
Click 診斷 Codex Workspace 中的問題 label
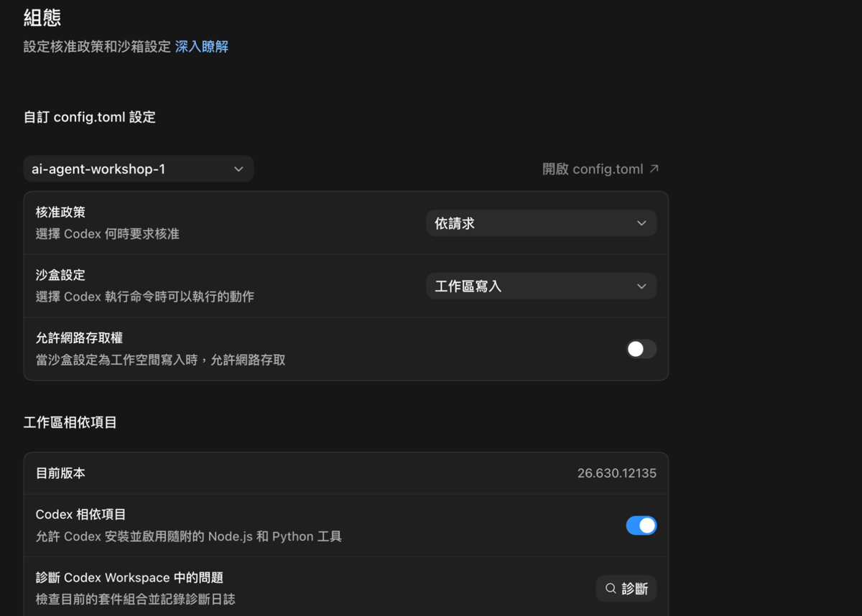[129, 578]
